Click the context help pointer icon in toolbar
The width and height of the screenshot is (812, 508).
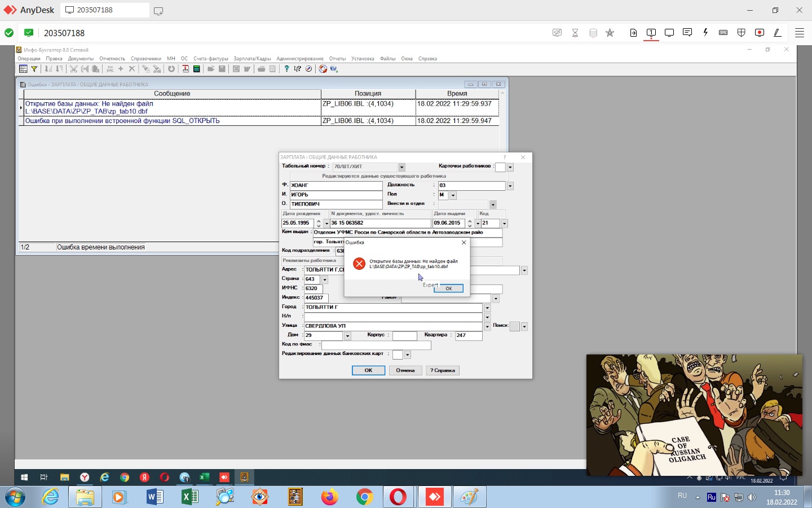click(297, 69)
